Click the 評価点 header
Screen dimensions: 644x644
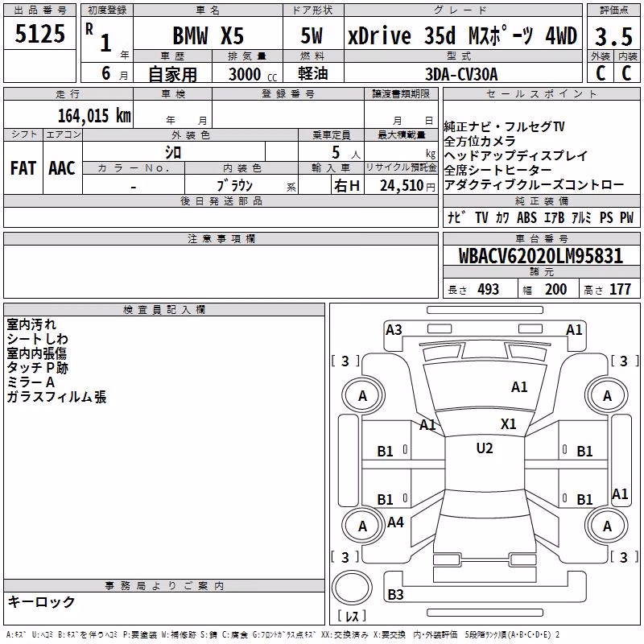click(613, 10)
